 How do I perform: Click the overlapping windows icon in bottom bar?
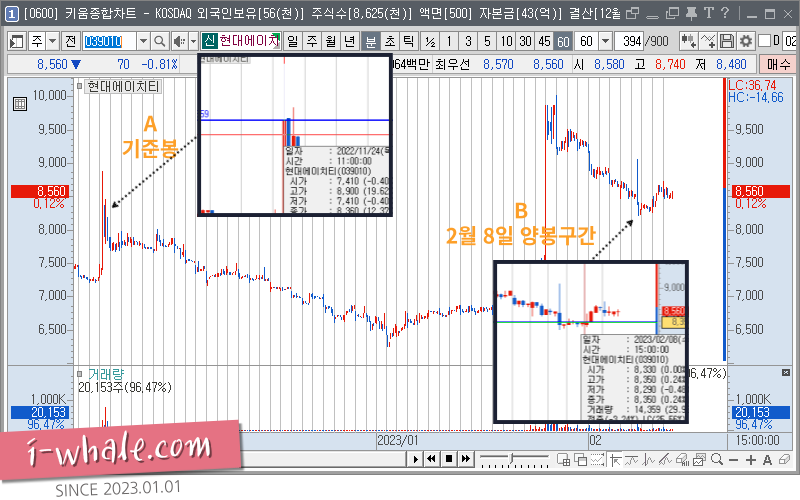click(x=581, y=460)
